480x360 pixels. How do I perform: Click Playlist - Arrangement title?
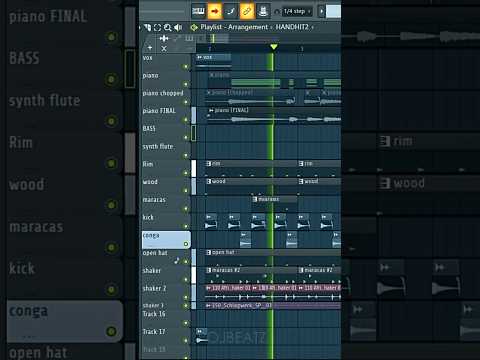tap(234, 27)
